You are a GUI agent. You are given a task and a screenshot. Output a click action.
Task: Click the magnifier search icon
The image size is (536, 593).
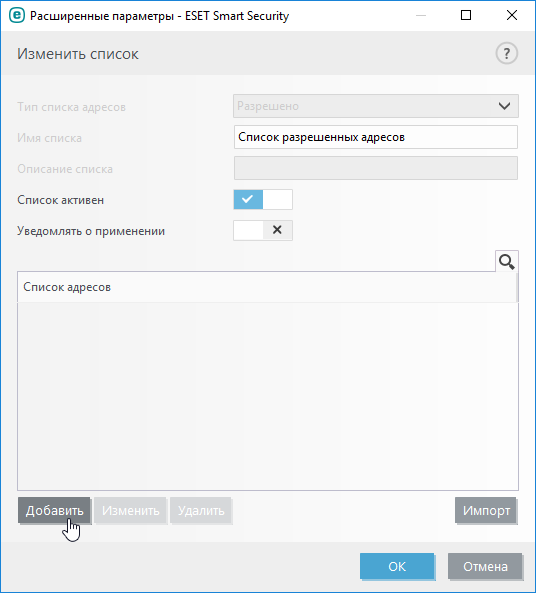tap(506, 261)
